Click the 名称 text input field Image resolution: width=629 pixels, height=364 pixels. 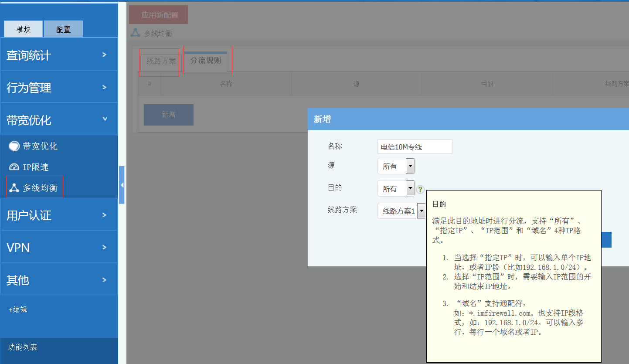pyautogui.click(x=415, y=147)
